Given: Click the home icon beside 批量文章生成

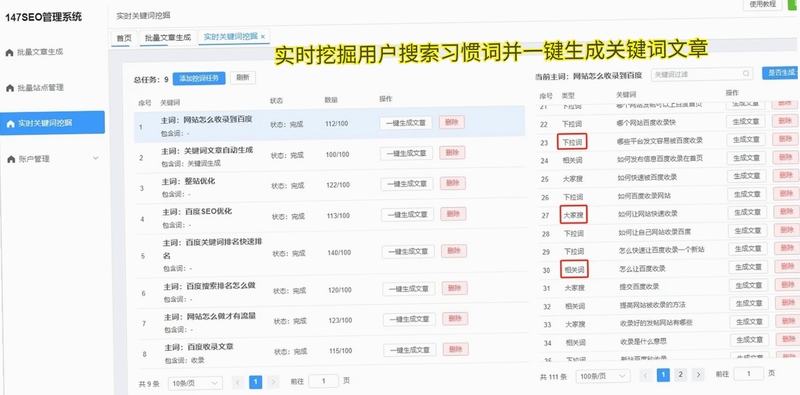Looking at the screenshot, I should point(9,53).
